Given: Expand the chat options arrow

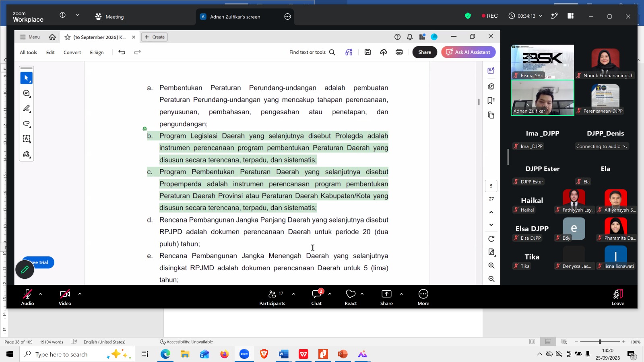Looking at the screenshot, I should point(330,294).
